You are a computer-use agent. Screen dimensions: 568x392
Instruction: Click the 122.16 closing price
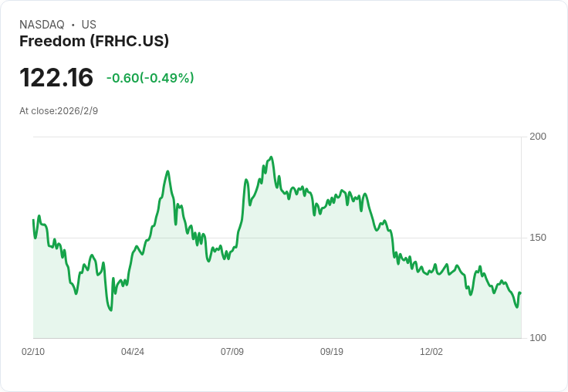click(x=56, y=77)
